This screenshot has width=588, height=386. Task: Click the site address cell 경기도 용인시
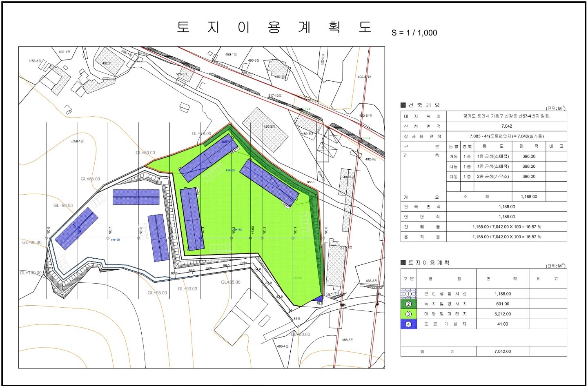pos(506,116)
